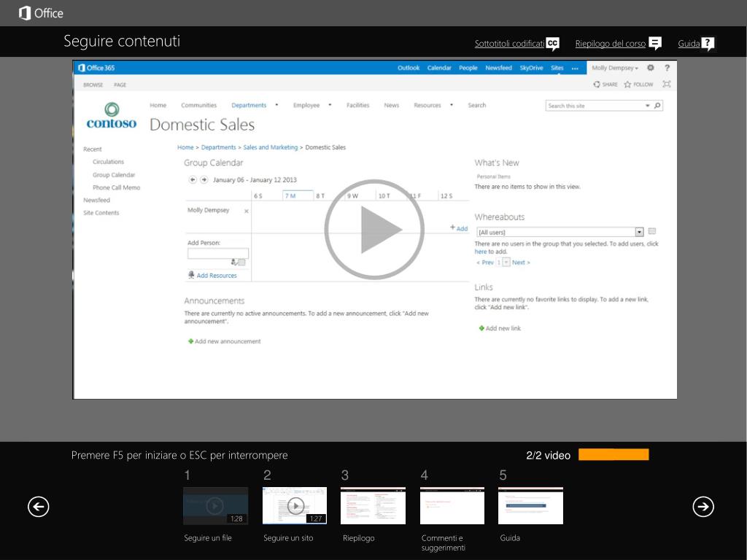Select the Seguire un file video thumbnail

[216, 506]
